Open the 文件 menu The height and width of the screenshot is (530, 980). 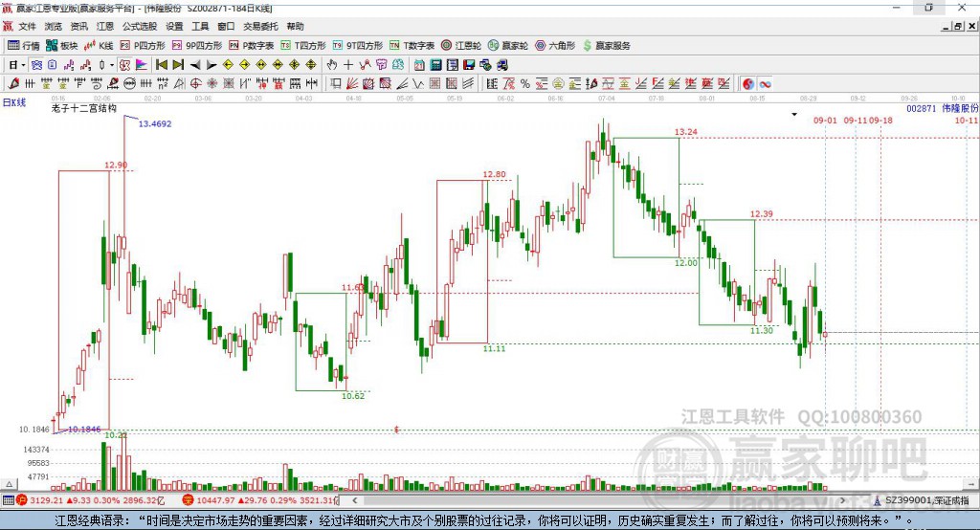pyautogui.click(x=27, y=26)
